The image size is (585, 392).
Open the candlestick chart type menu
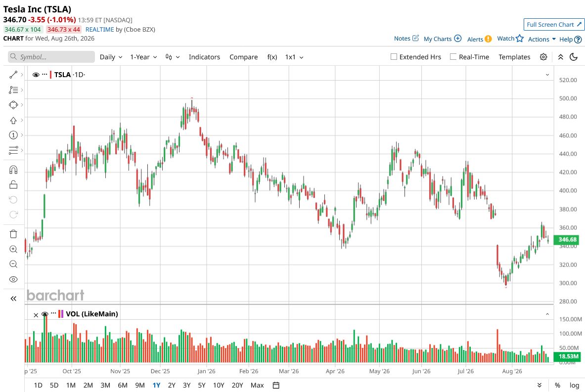pos(173,57)
